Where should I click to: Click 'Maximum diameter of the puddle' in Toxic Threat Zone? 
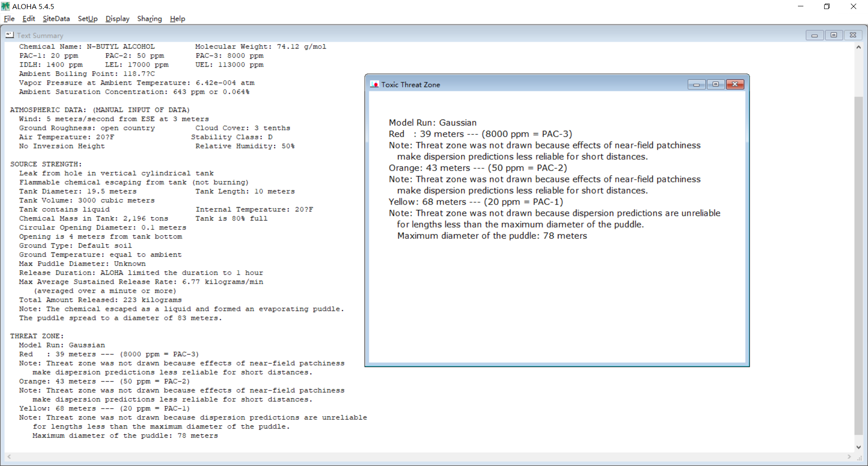[x=492, y=236]
